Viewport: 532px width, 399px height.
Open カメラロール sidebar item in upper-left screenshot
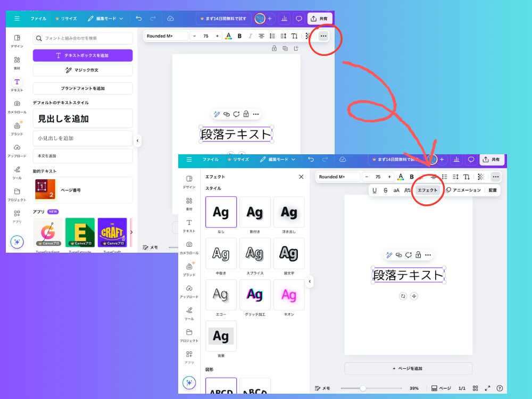point(17,107)
